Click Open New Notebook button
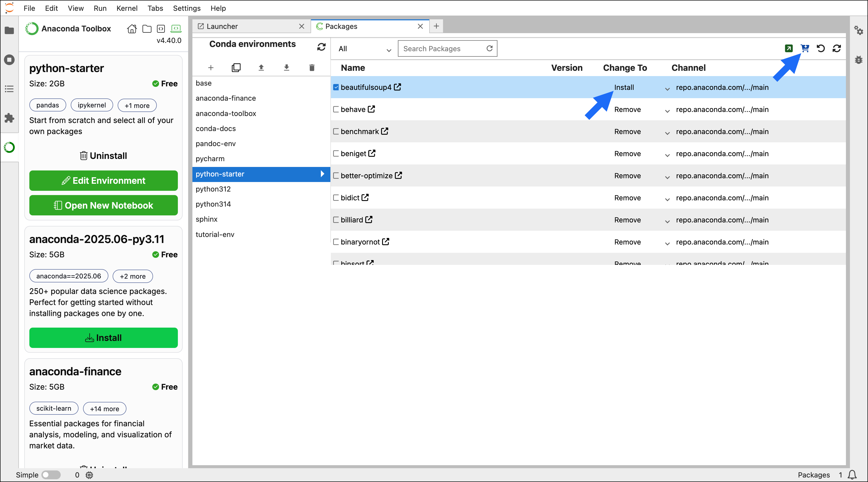Image resolution: width=868 pixels, height=482 pixels. (x=103, y=205)
